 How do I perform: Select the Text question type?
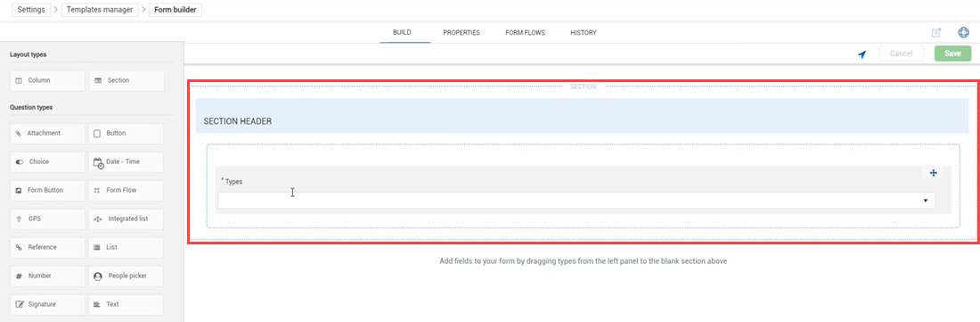point(127,304)
